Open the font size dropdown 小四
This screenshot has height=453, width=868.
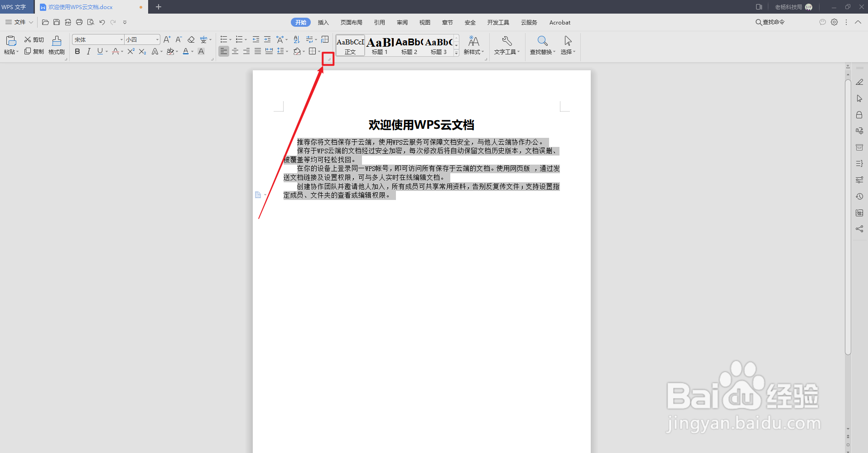tap(157, 40)
